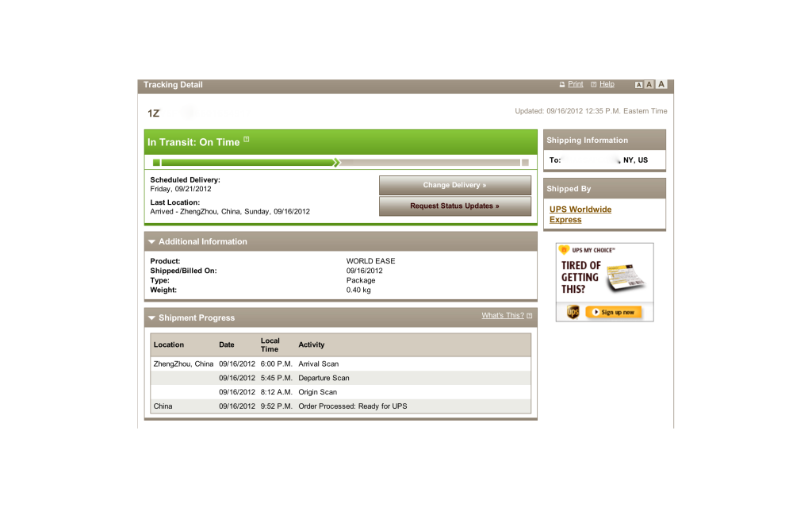Click the ZhengZhou, China location cell

(183, 364)
